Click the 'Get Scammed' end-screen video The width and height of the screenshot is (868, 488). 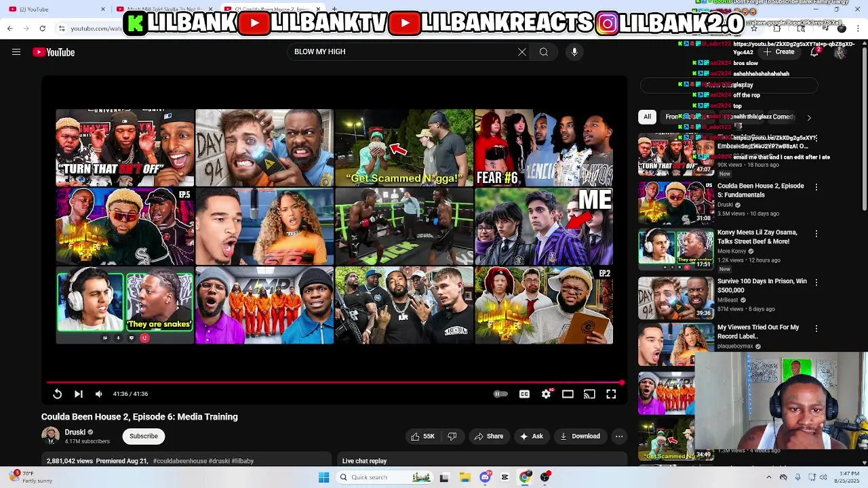404,148
